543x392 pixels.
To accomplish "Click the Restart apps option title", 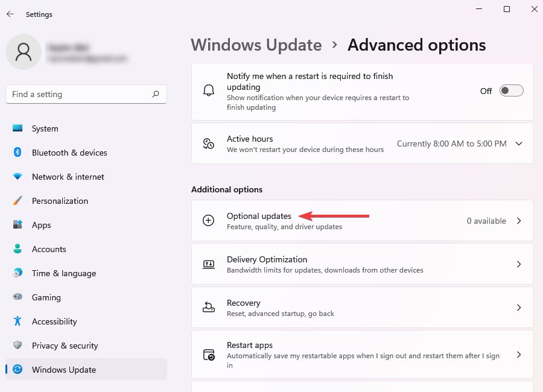I will click(x=250, y=345).
